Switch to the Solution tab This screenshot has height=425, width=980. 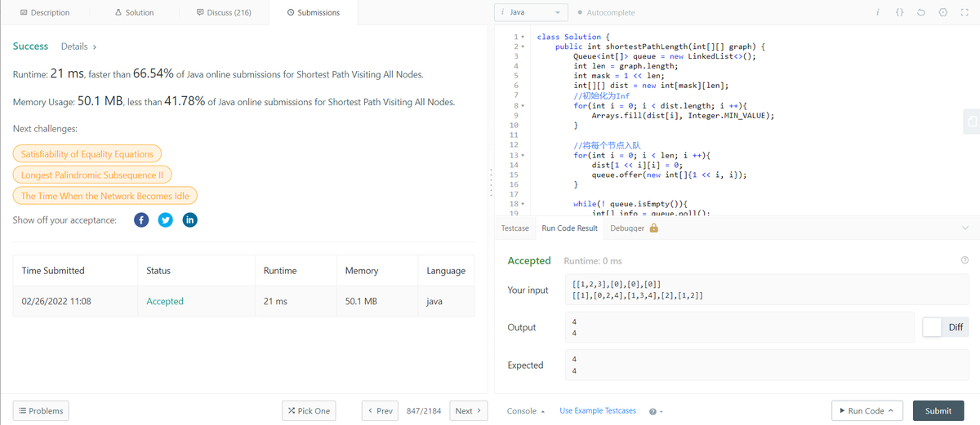[x=135, y=12]
